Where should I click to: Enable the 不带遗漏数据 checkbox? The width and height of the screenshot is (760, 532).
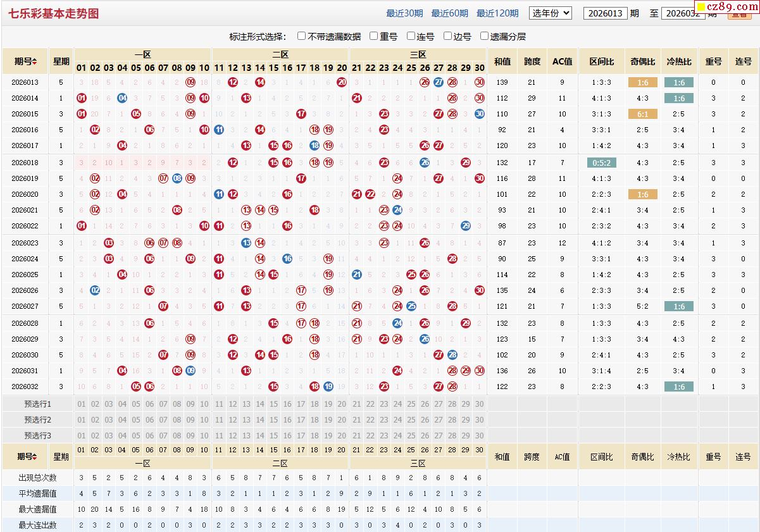click(x=302, y=36)
